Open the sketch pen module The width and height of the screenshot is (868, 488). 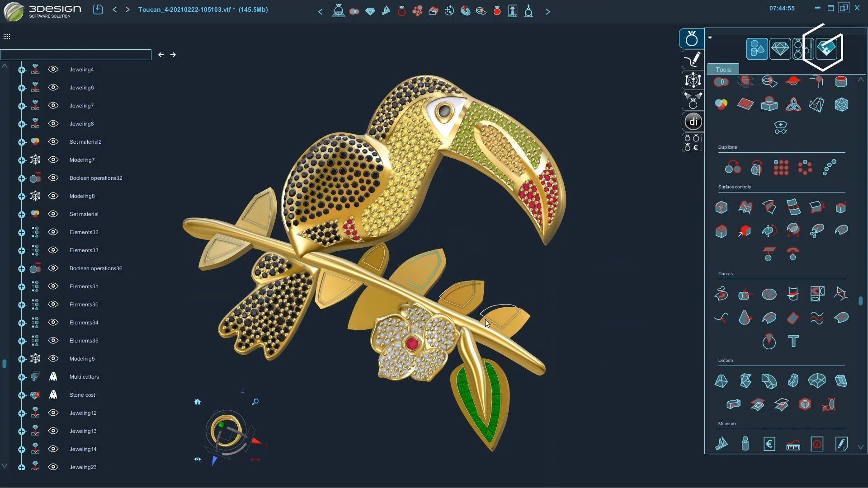coord(693,59)
